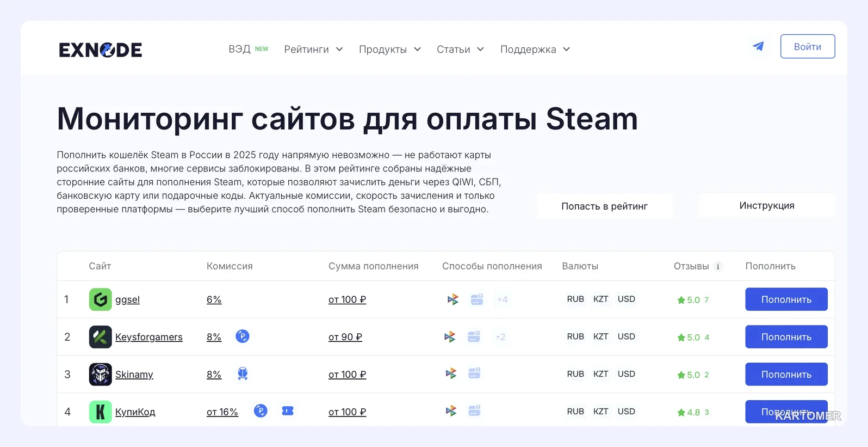The image size is (868, 447).
Task: Click the Комиссия column header
Action: pyautogui.click(x=230, y=266)
